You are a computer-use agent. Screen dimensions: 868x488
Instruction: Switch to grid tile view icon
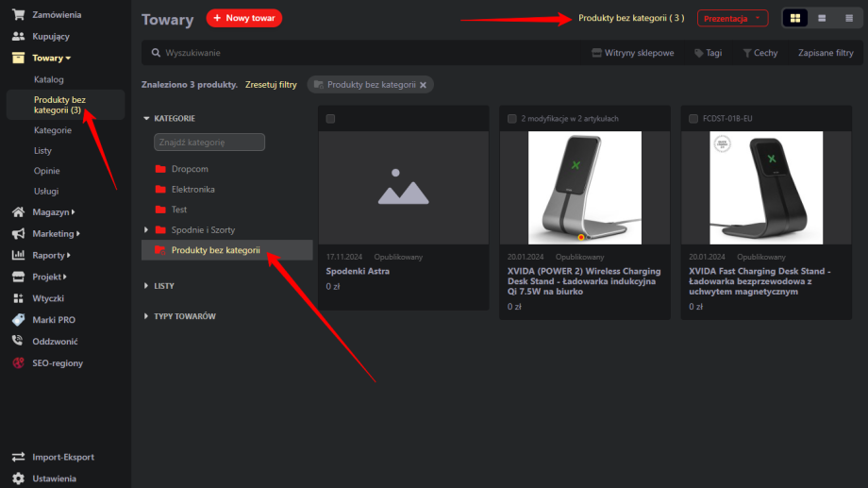(795, 18)
